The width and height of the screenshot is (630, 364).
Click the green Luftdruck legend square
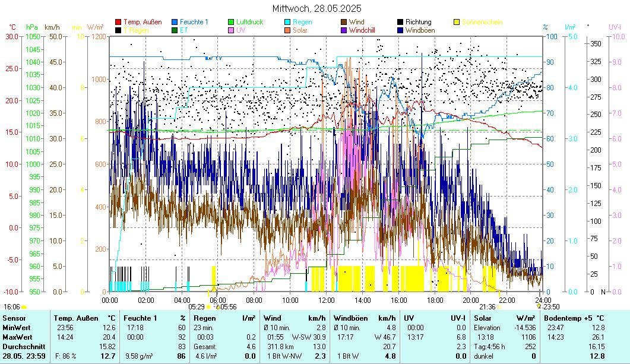pos(232,22)
